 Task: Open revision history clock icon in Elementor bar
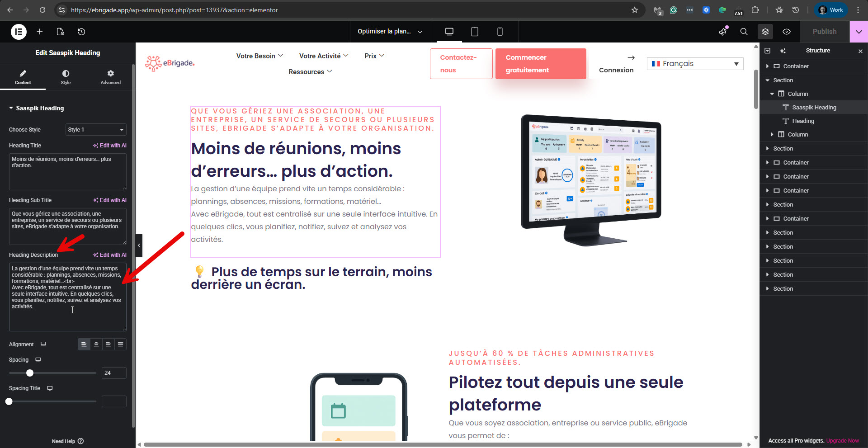[81, 32]
